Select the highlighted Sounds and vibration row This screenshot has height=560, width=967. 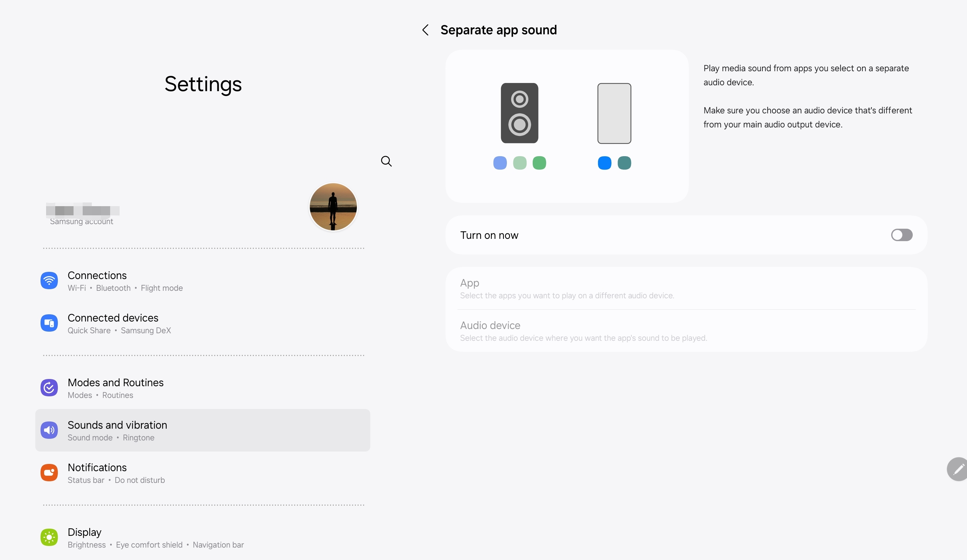point(203,430)
